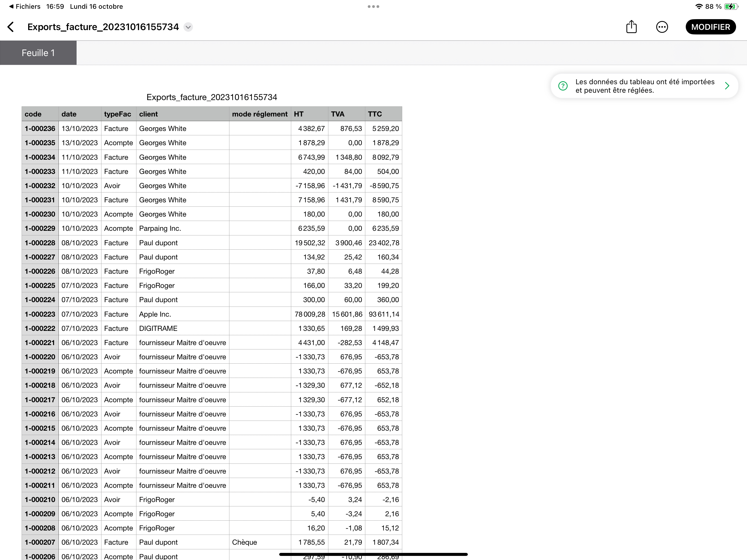Select cell DIGITRAME
This screenshot has width=747, height=560.
183,328
